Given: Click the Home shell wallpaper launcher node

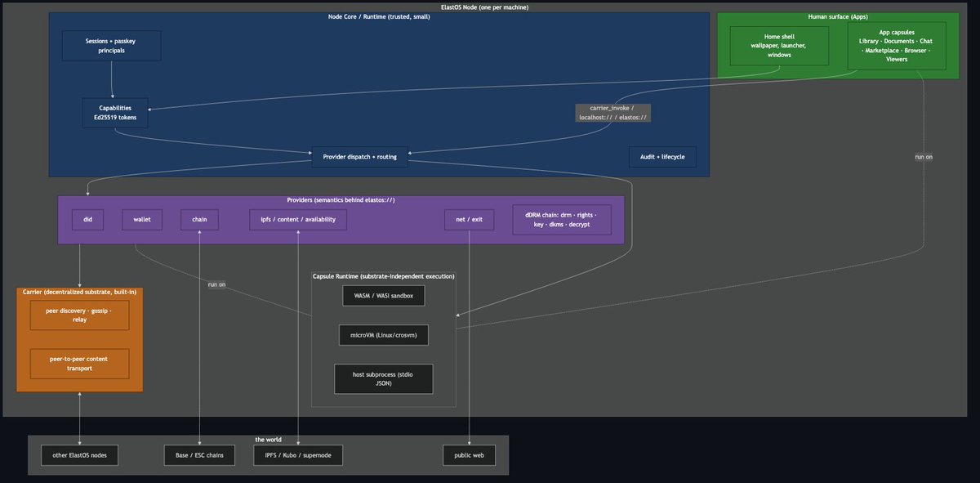Looking at the screenshot, I should tap(779, 46).
